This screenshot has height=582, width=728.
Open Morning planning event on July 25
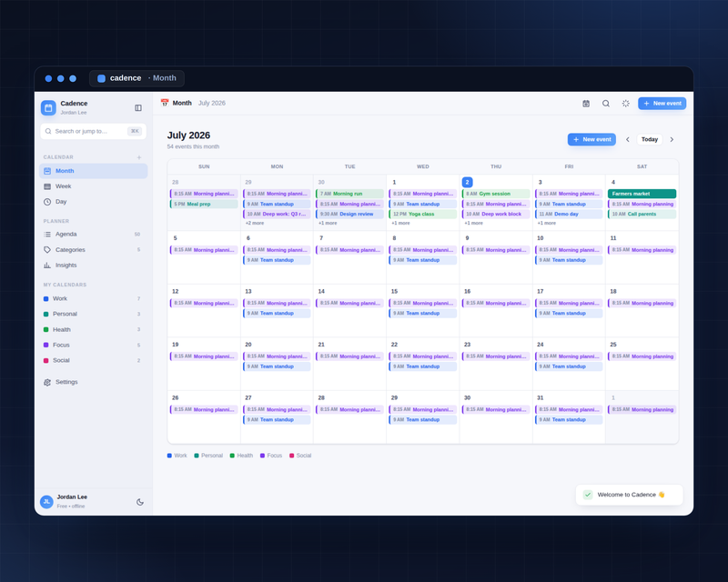coord(642,356)
